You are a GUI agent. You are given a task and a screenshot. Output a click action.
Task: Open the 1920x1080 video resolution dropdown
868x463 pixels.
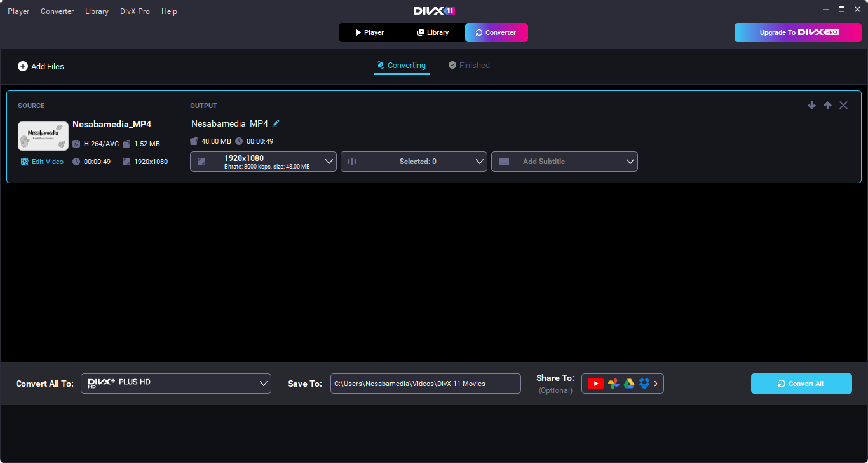[263, 162]
